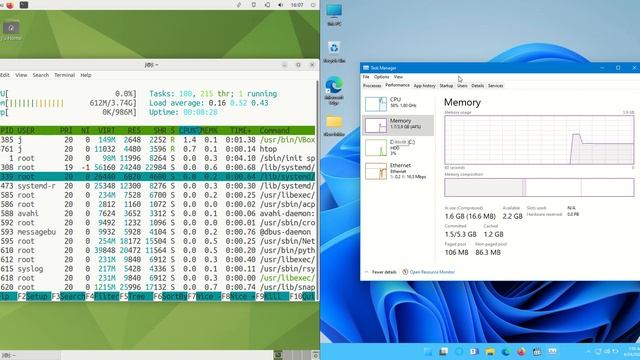Click the volume icon in Linux top panel

tap(281, 5)
